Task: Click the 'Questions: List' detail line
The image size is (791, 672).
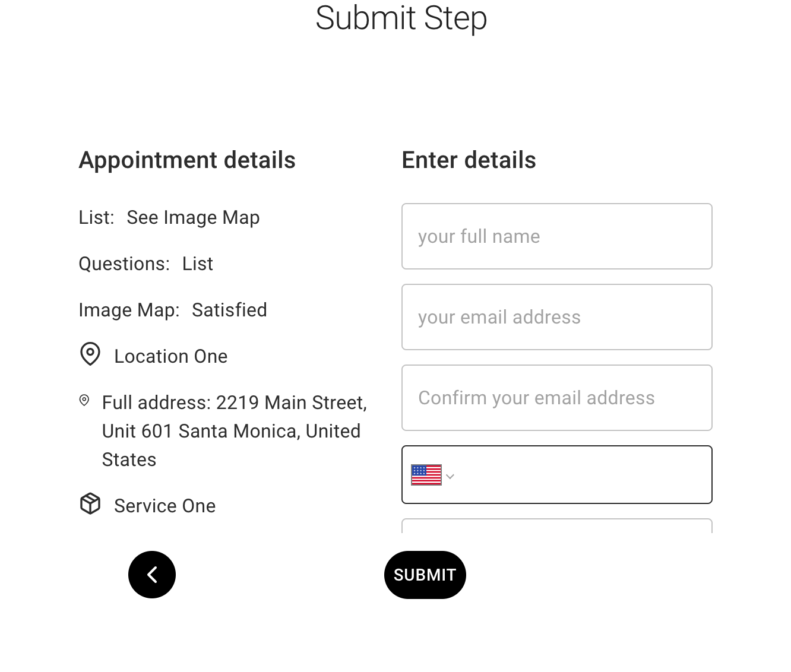Action: pos(146,264)
